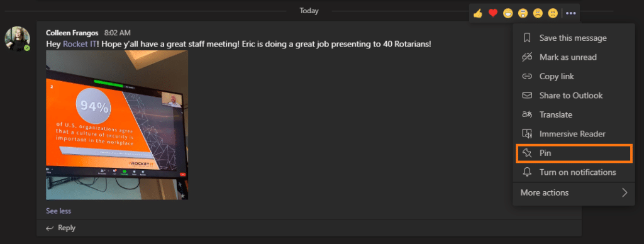Choose Share to Outlook
This screenshot has width=644, height=244.
[574, 96]
